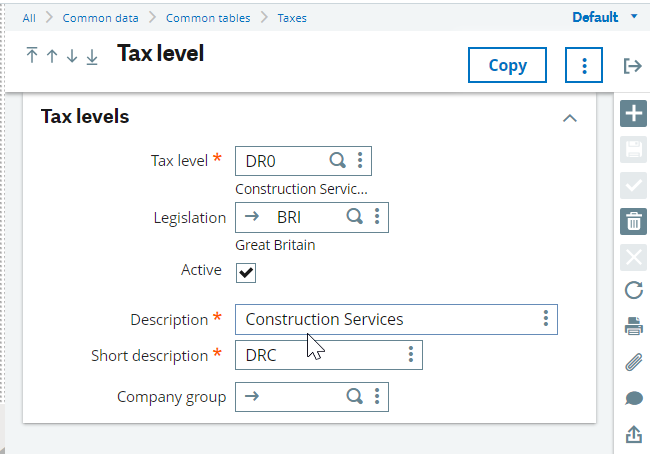The width and height of the screenshot is (650, 454).
Task: Open lookup for Company group field
Action: pyautogui.click(x=354, y=397)
